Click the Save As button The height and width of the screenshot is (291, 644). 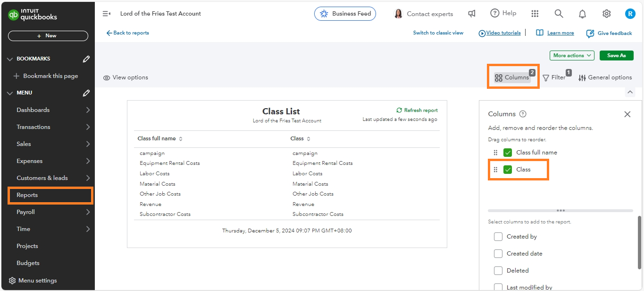(616, 56)
